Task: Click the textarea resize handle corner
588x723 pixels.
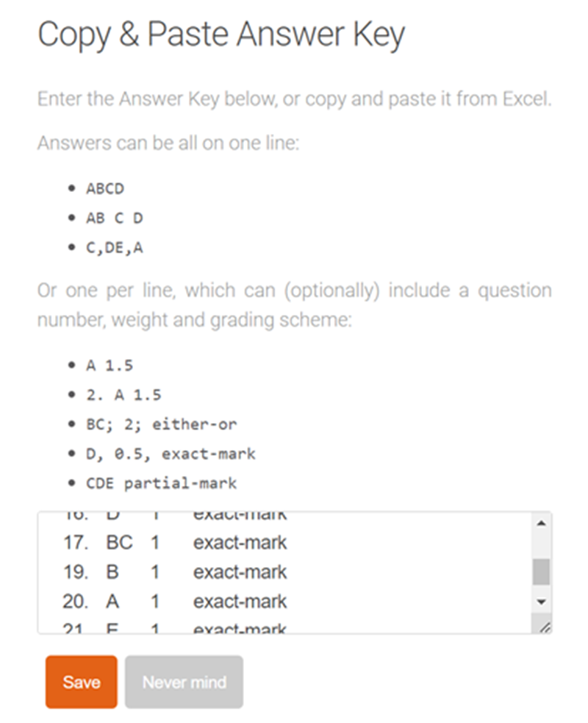Action: [544, 627]
